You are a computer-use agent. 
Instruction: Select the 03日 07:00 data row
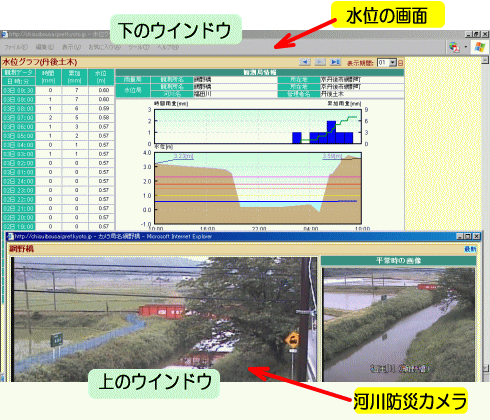point(58,118)
